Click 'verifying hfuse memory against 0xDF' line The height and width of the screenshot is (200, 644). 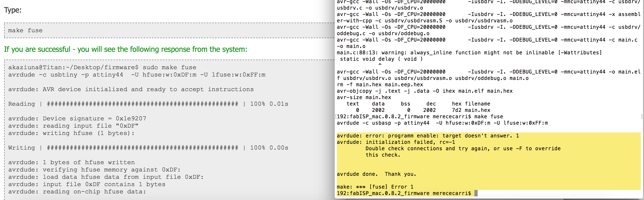click(94, 170)
